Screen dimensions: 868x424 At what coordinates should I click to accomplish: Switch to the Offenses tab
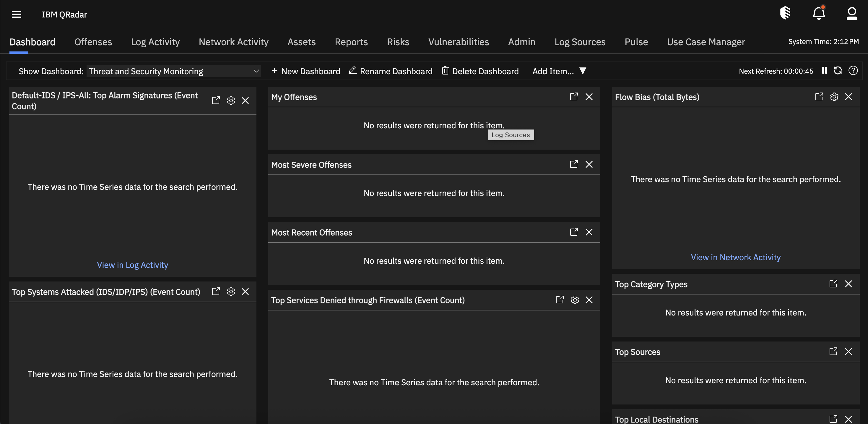click(x=93, y=42)
